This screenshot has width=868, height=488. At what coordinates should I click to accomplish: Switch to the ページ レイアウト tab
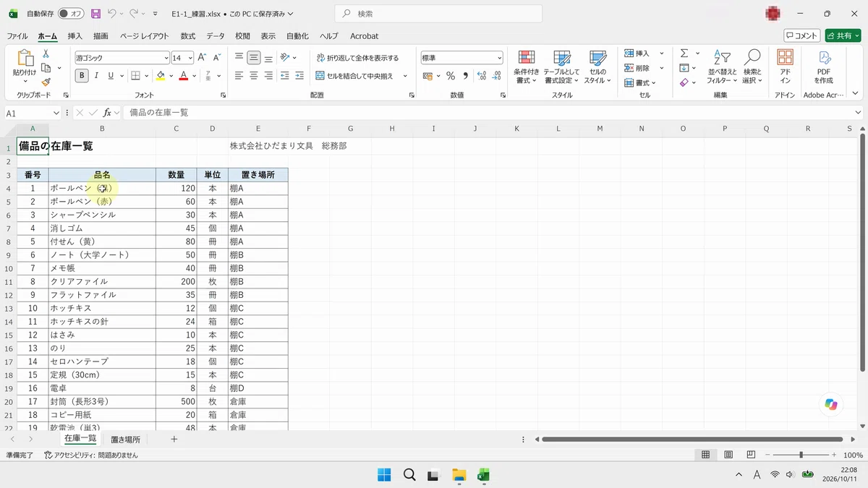click(x=144, y=36)
